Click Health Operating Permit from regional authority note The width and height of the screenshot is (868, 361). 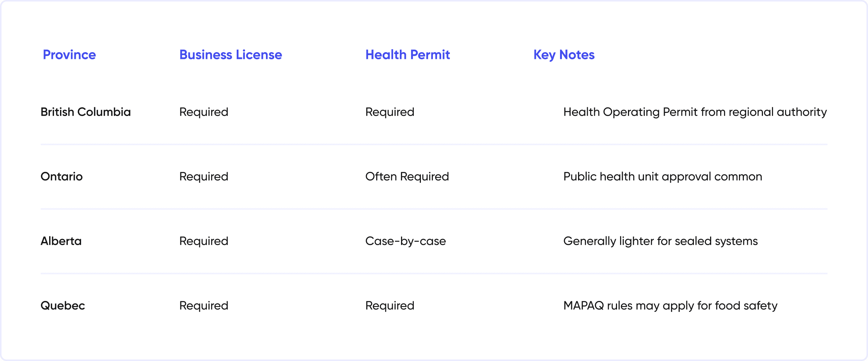[x=695, y=112]
